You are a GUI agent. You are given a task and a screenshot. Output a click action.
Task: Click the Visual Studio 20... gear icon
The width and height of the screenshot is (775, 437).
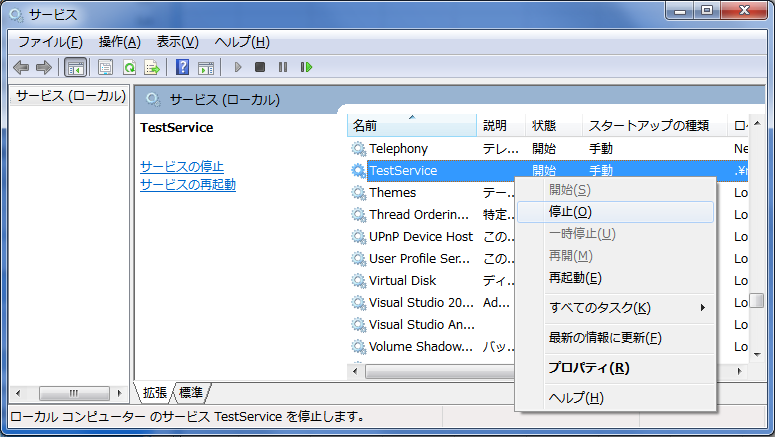tap(358, 303)
